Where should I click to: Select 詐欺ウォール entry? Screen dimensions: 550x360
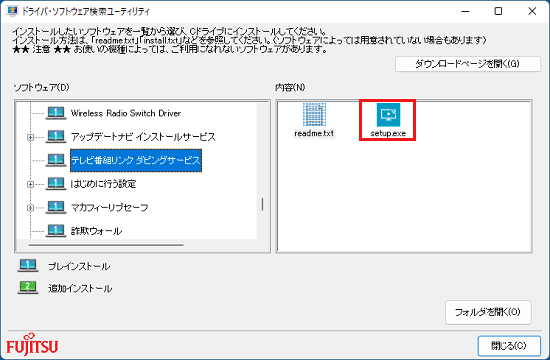pyautogui.click(x=96, y=231)
